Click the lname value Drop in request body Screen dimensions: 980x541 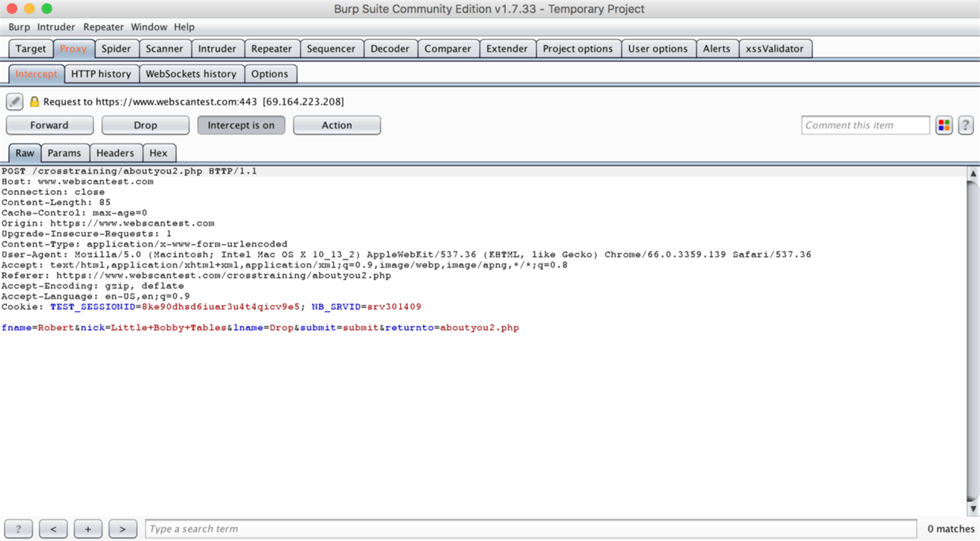(x=282, y=328)
